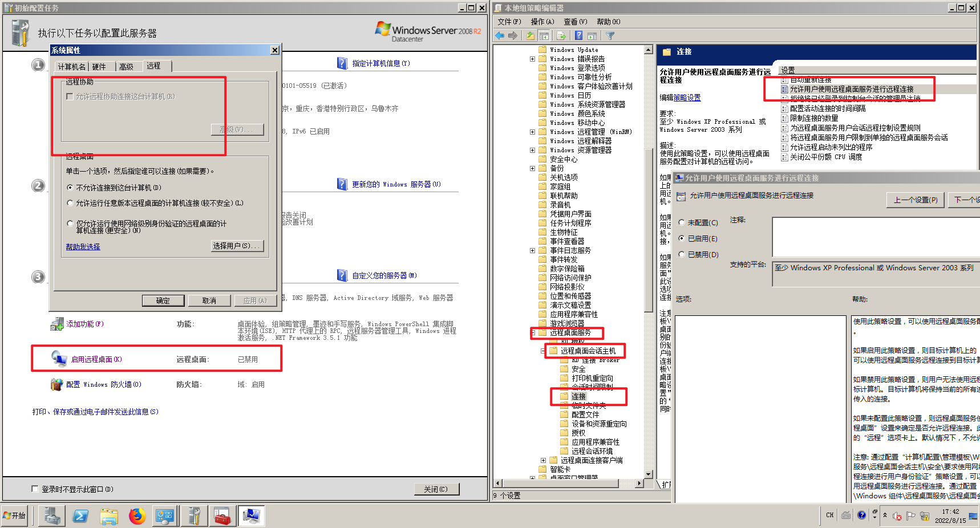980x528 pixels.
Task: Toggle the Show/Hide action pane toolbar icon
Action: tap(592, 36)
